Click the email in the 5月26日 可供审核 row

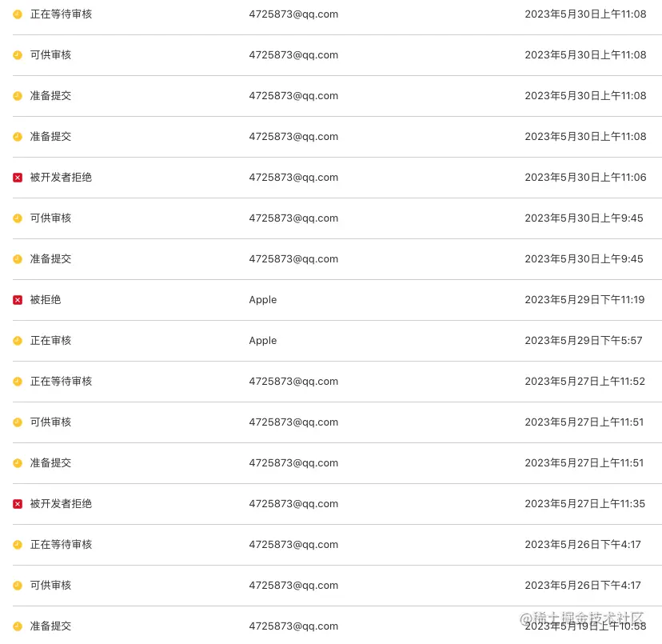(x=293, y=586)
